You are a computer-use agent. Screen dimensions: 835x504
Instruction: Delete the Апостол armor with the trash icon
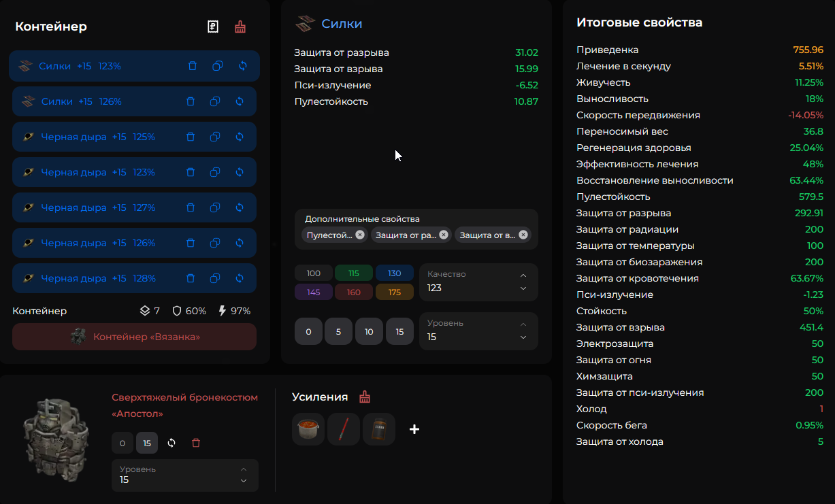pyautogui.click(x=196, y=443)
